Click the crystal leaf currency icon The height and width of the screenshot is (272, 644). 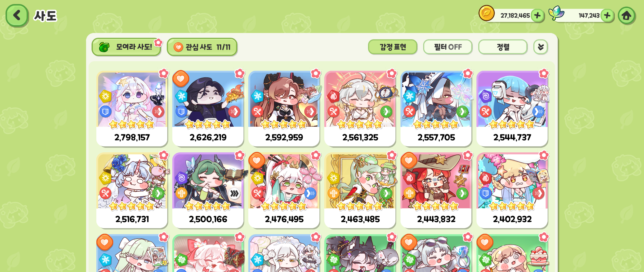556,13
